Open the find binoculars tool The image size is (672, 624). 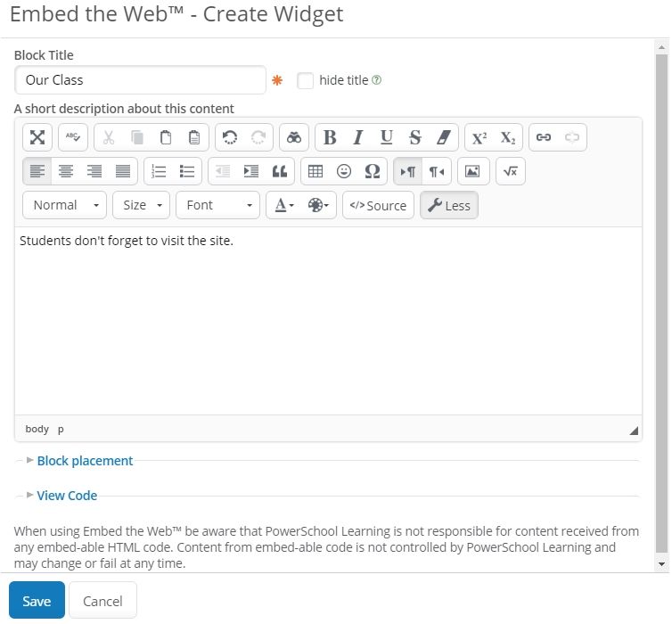click(294, 137)
